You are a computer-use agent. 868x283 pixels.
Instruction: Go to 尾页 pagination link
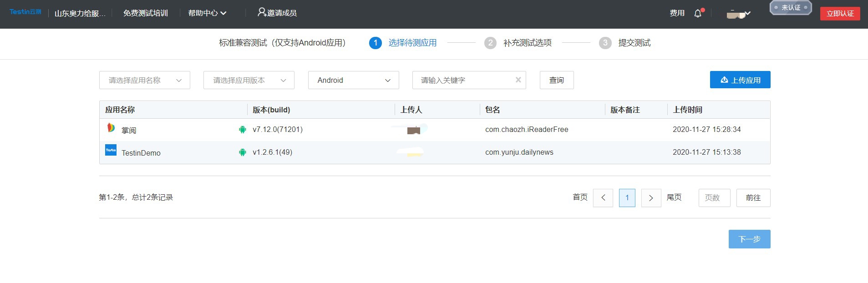(674, 197)
